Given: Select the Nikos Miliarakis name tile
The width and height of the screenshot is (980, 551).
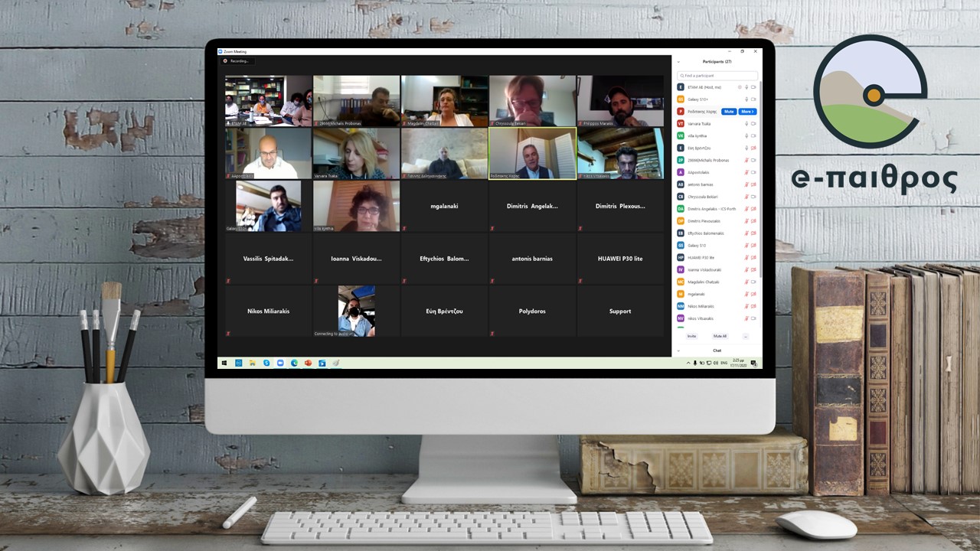Looking at the screenshot, I should pos(268,311).
